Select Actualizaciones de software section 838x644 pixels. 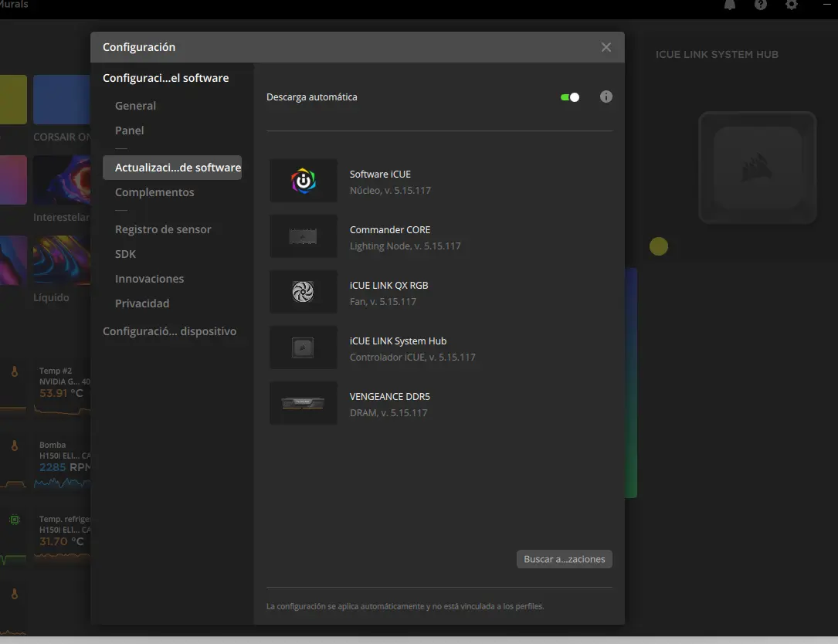pyautogui.click(x=172, y=168)
